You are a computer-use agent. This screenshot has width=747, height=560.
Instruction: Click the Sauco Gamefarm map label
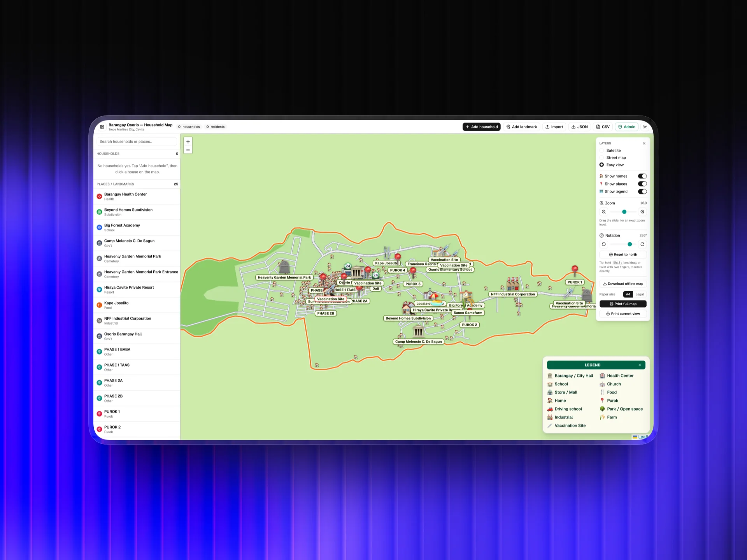(468, 313)
